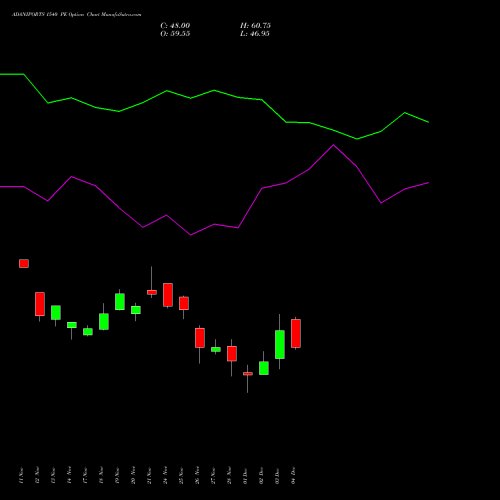This screenshot has width=500, height=500.
Task: Click the last red candlestick for 04 Dec
Action: point(296,333)
